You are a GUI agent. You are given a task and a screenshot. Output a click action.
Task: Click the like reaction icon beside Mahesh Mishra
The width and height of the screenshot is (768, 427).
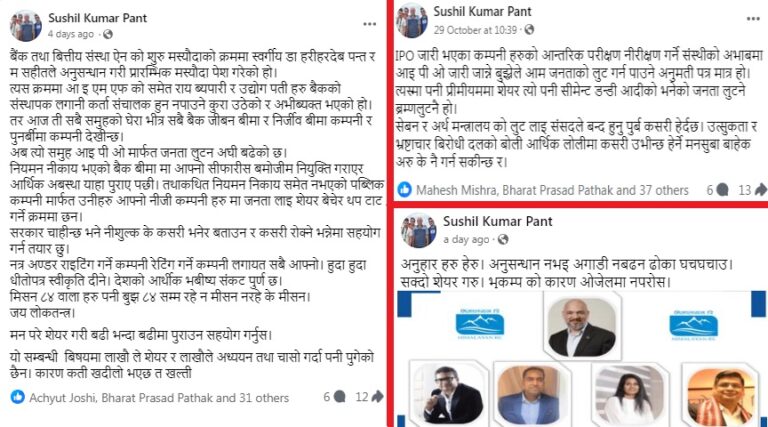(x=405, y=190)
